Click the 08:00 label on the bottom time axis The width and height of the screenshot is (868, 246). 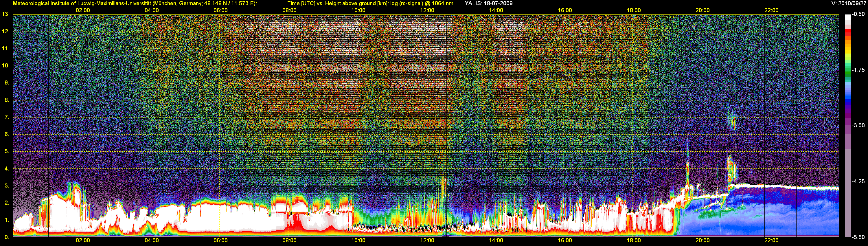pyautogui.click(x=289, y=241)
